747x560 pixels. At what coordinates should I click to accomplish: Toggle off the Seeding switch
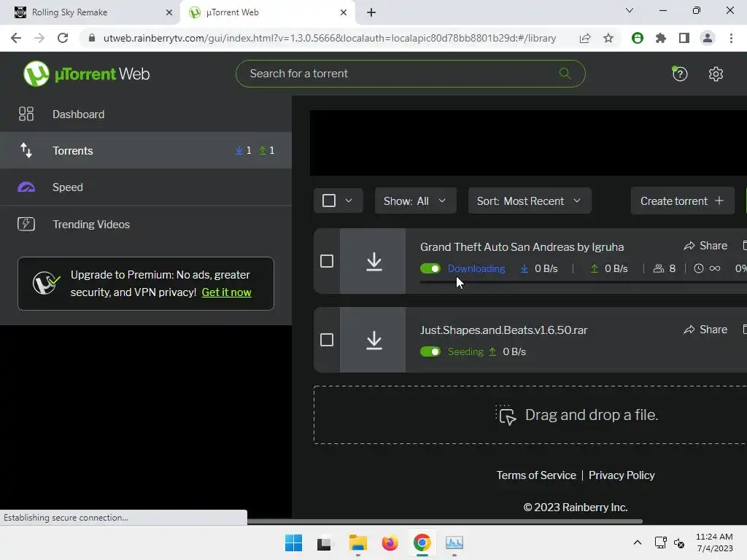coord(430,351)
